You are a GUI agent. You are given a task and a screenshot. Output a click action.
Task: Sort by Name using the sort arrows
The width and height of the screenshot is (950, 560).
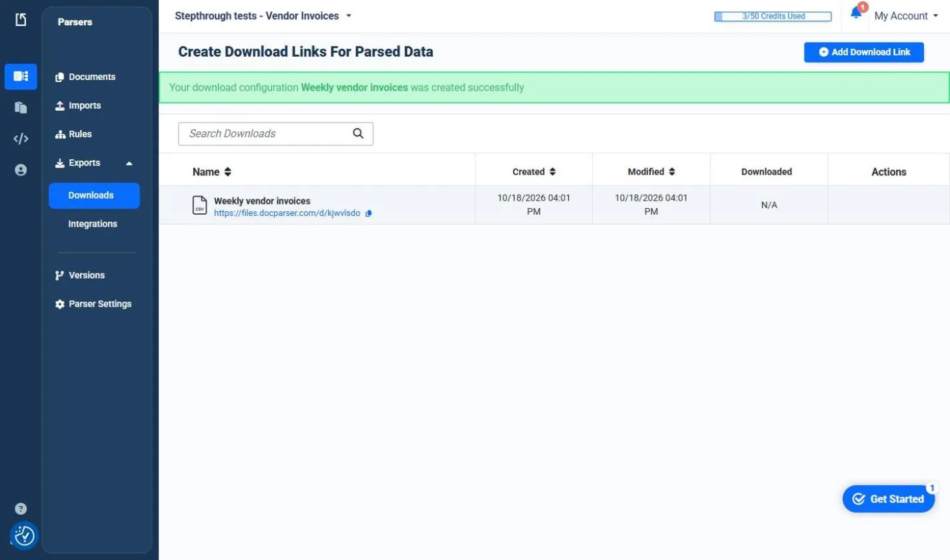coord(228,172)
